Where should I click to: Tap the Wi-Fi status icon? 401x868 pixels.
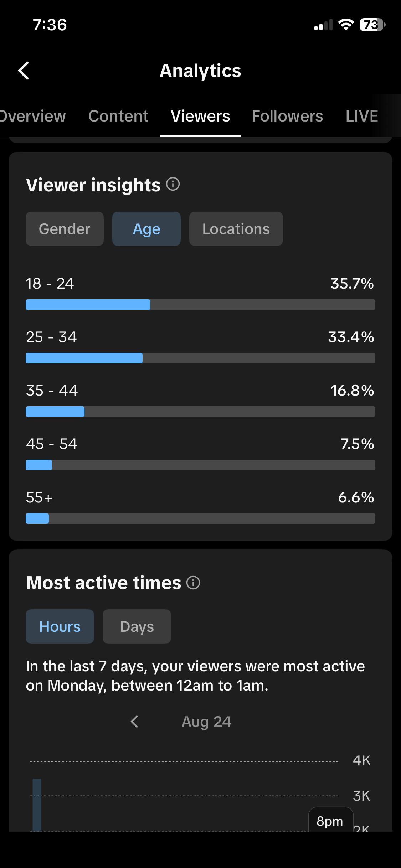click(346, 25)
